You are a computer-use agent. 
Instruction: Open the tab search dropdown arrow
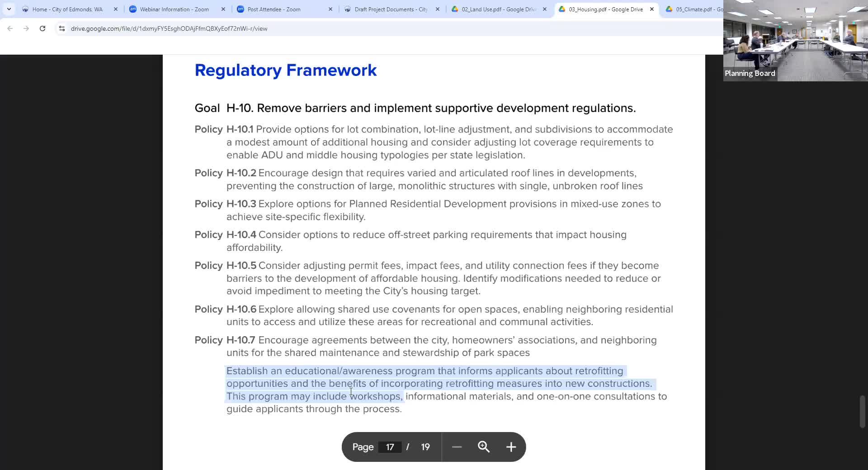click(x=9, y=9)
